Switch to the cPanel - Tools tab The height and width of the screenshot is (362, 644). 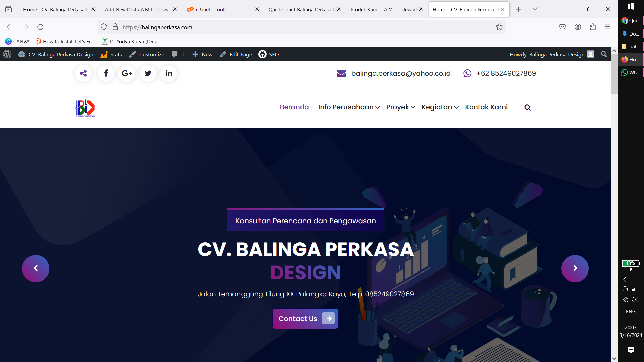click(211, 9)
